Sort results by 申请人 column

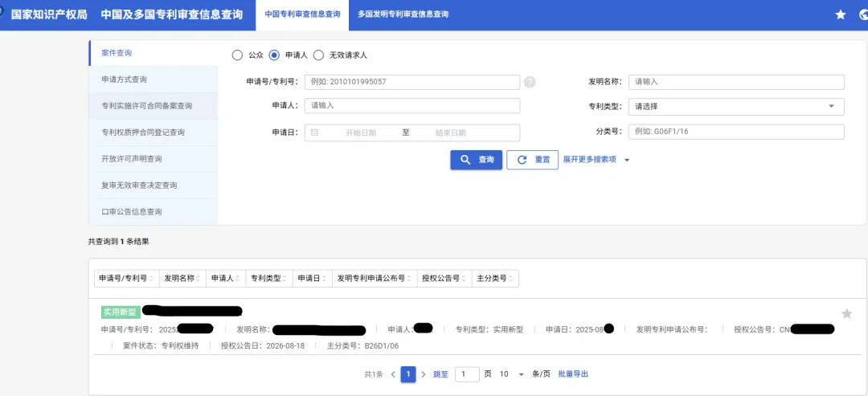226,279
